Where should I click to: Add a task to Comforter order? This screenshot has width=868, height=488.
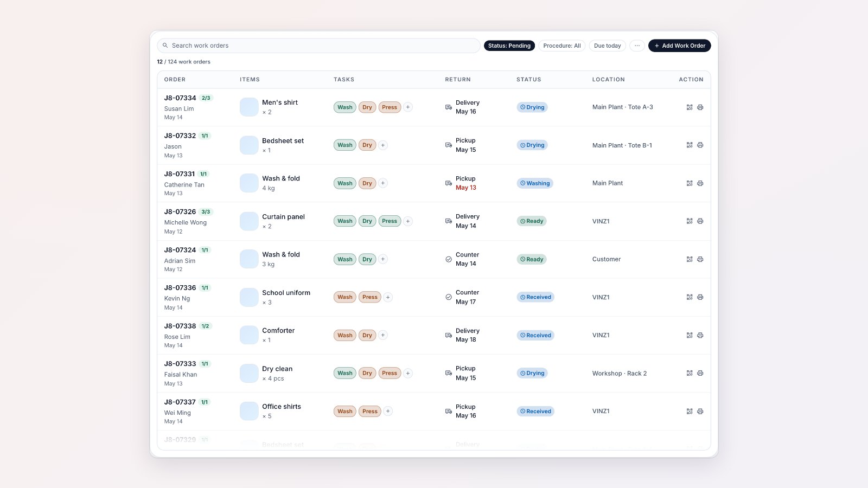[383, 335]
